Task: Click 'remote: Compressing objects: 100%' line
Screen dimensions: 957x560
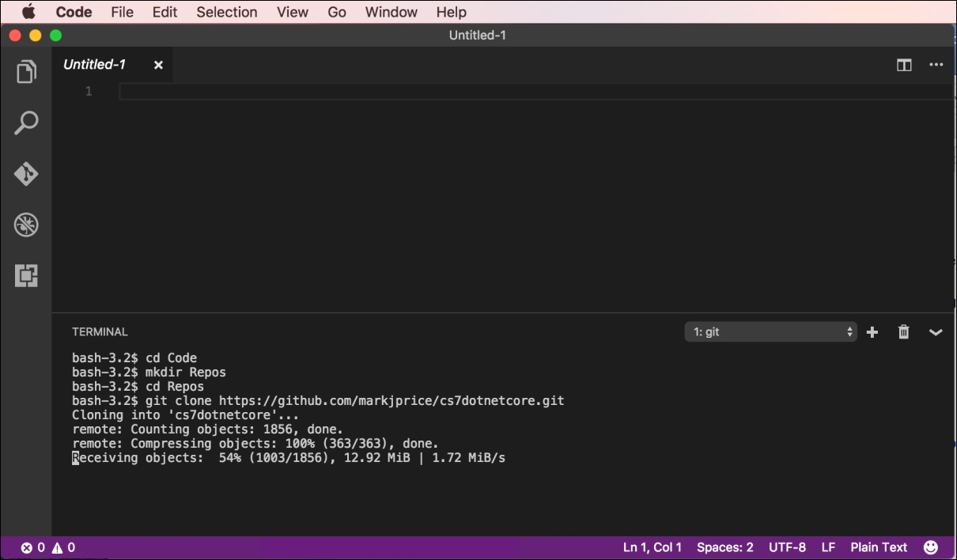Action: [x=255, y=444]
